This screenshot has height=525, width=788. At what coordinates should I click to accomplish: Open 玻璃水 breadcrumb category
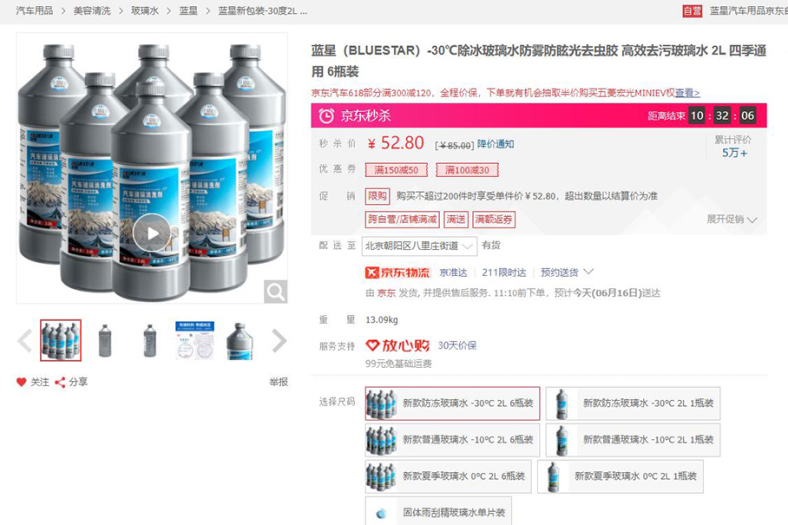tap(145, 11)
